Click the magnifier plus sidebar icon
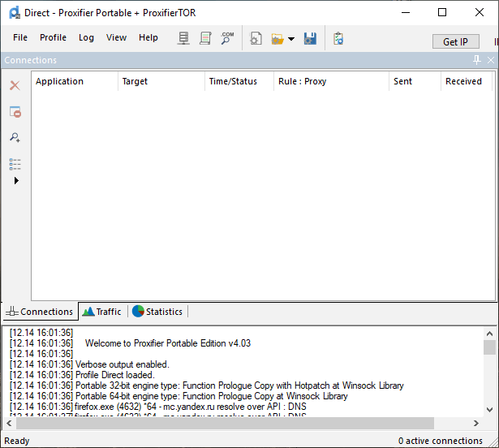 [x=15, y=137]
